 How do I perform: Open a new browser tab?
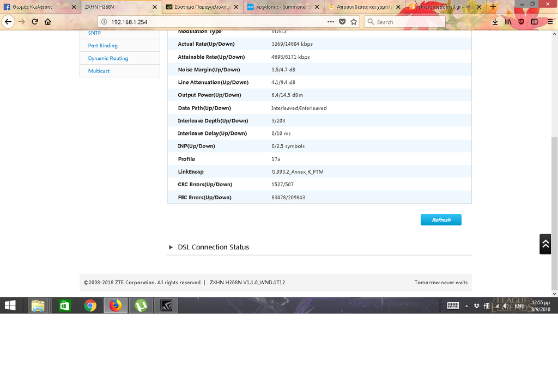coord(493,7)
